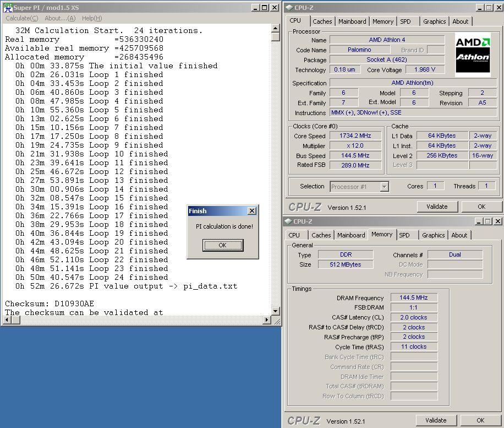Close the Finish dialog with X
The image size is (504, 428).
coord(252,211)
